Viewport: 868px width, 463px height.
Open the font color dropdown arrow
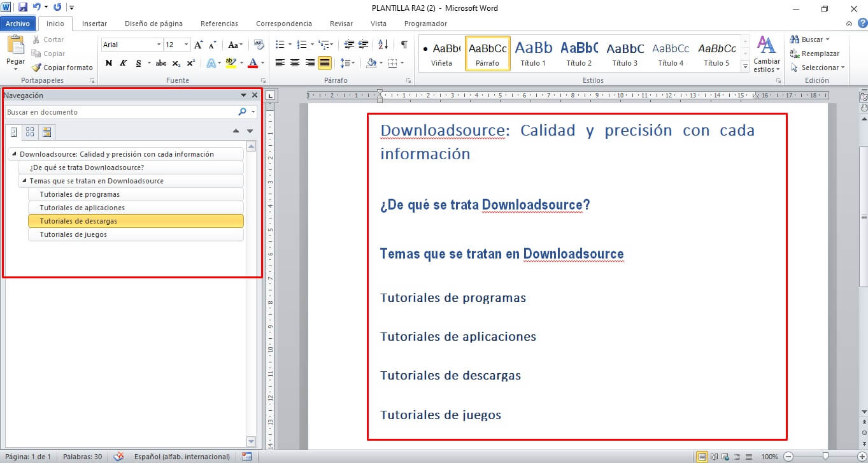pos(263,63)
